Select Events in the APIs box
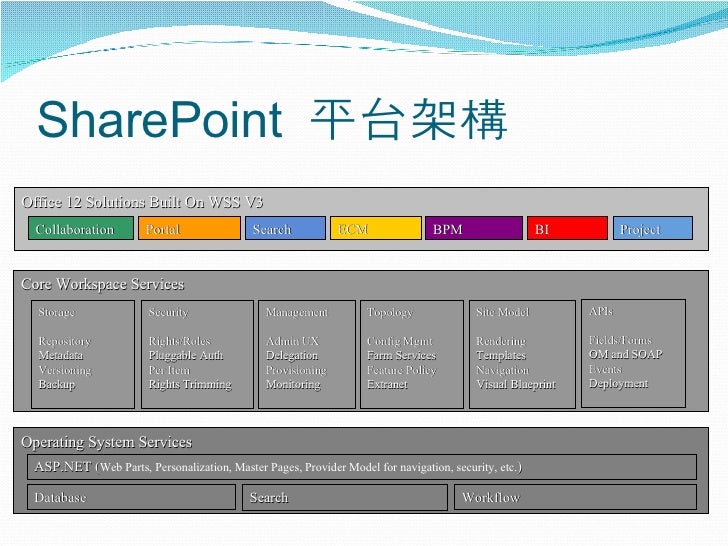This screenshot has height=546, width=728. [605, 369]
